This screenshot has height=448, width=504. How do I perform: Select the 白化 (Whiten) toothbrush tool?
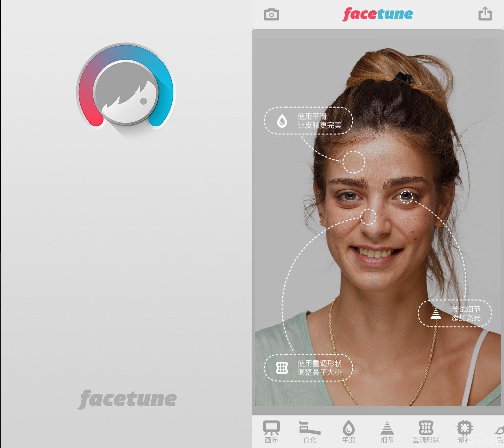[310, 432]
